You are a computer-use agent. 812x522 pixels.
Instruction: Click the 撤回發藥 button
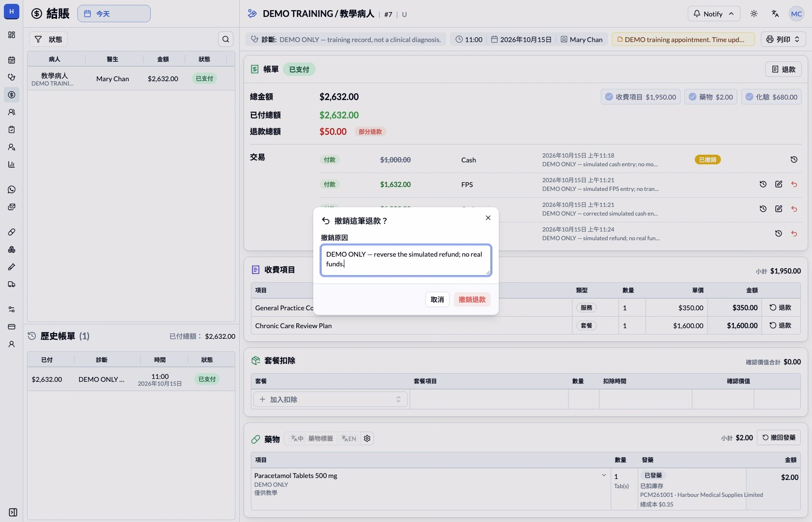(779, 437)
